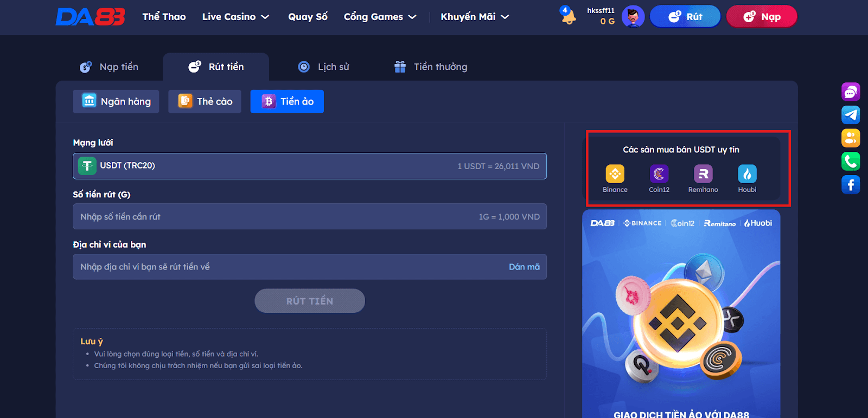This screenshot has width=868, height=418.
Task: Open Quay Số in the navigation
Action: tap(308, 17)
